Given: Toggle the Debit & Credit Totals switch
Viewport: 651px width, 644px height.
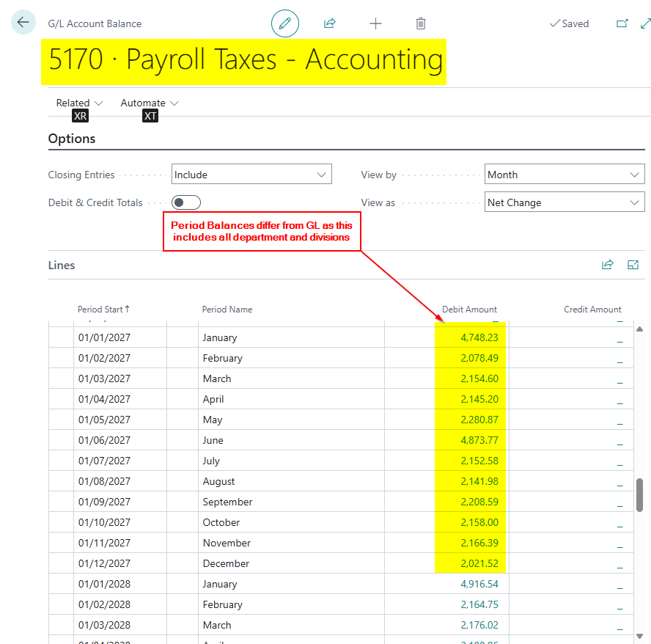Looking at the screenshot, I should (x=185, y=202).
